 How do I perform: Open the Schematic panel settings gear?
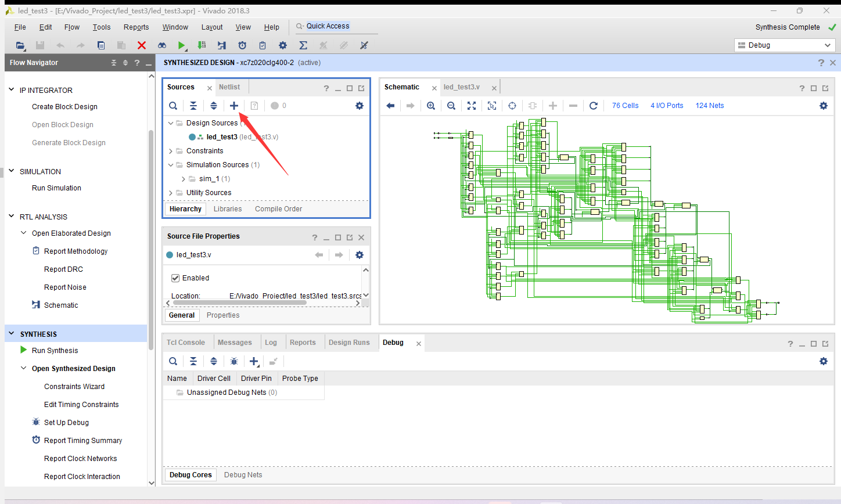pyautogui.click(x=824, y=106)
